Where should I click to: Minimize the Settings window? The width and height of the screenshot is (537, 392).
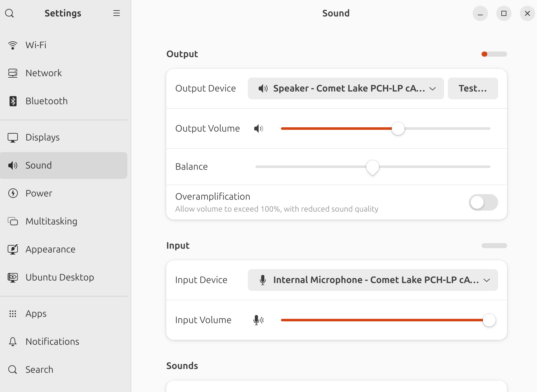[x=480, y=13]
